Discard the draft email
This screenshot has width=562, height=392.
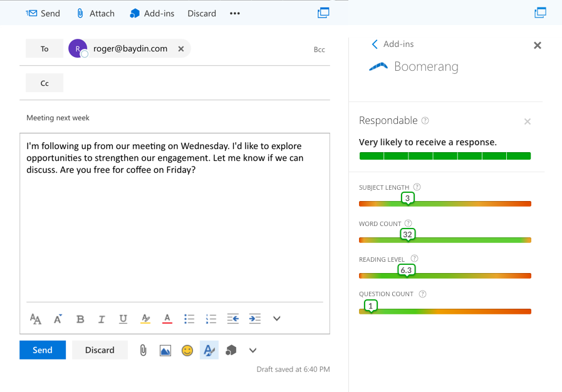click(100, 350)
